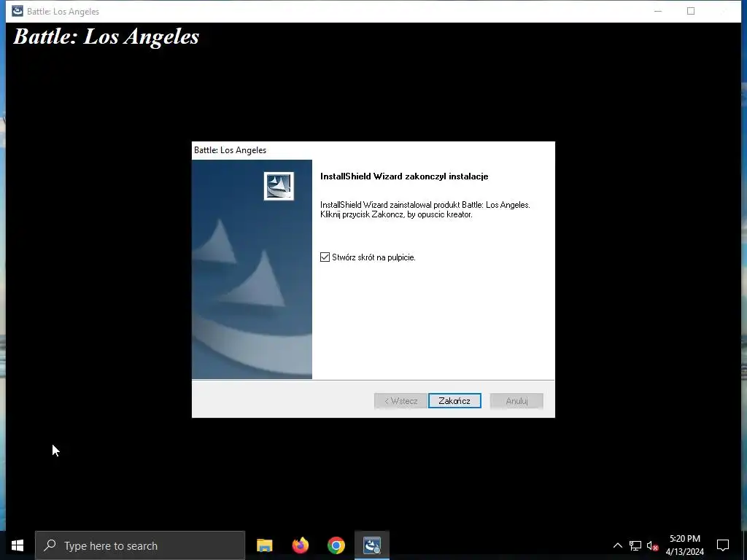Click the installer's taskbar icon

371,545
